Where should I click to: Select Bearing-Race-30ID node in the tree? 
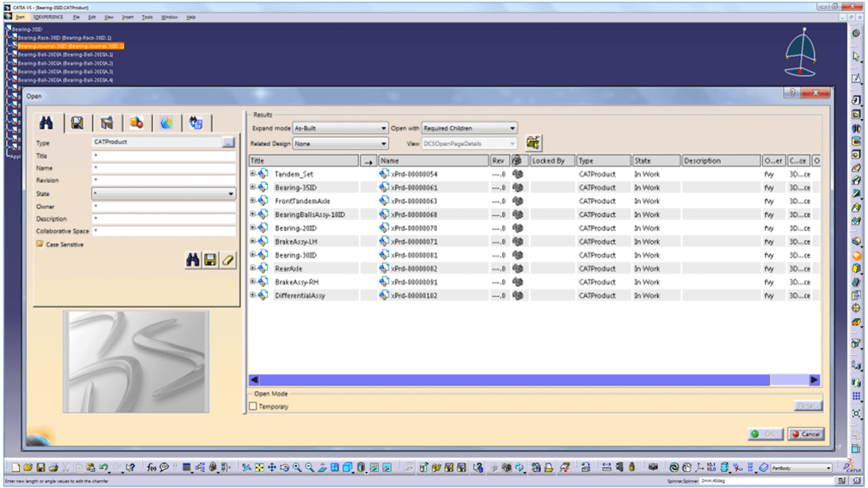point(64,38)
